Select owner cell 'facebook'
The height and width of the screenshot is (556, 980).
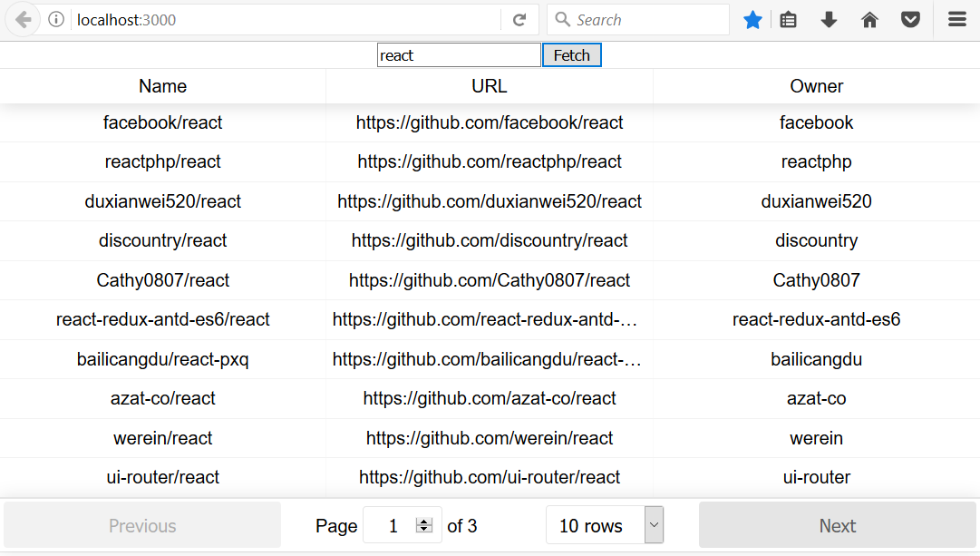click(x=816, y=122)
